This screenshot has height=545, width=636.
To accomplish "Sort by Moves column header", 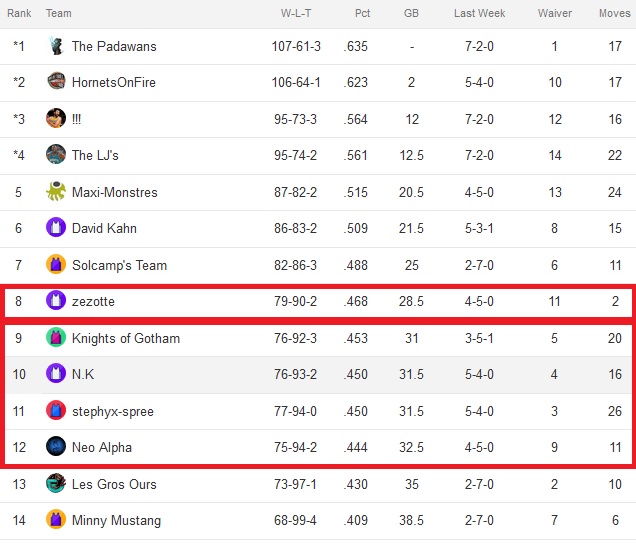I will (x=615, y=13).
